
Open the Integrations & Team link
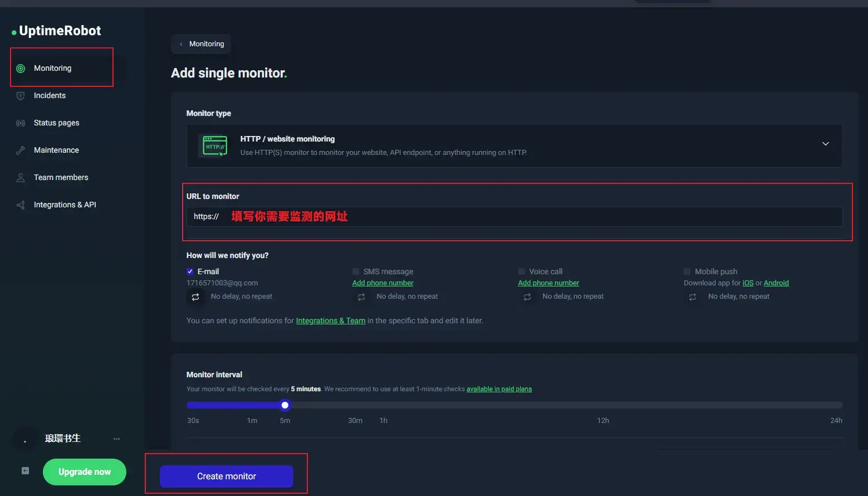click(x=331, y=321)
